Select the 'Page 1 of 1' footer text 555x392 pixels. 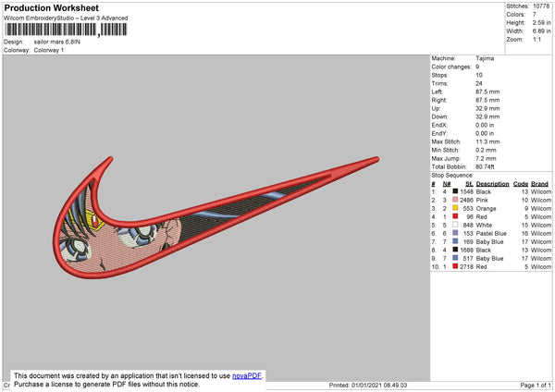tap(536, 385)
